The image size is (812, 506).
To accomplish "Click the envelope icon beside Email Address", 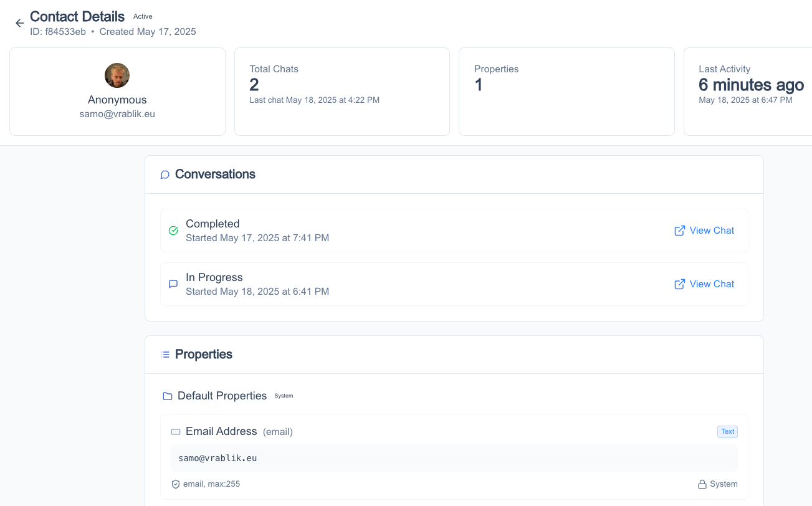I will 175,431.
